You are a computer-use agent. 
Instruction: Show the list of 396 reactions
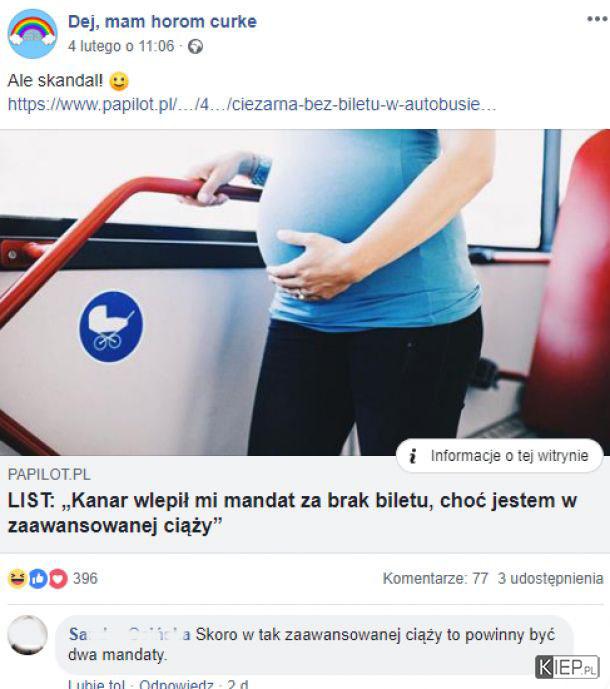click(85, 579)
